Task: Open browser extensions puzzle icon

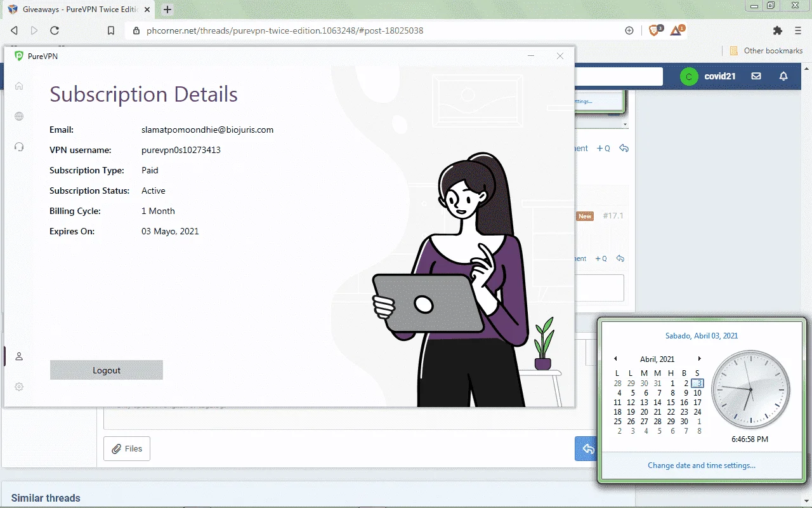Action: coord(778,30)
